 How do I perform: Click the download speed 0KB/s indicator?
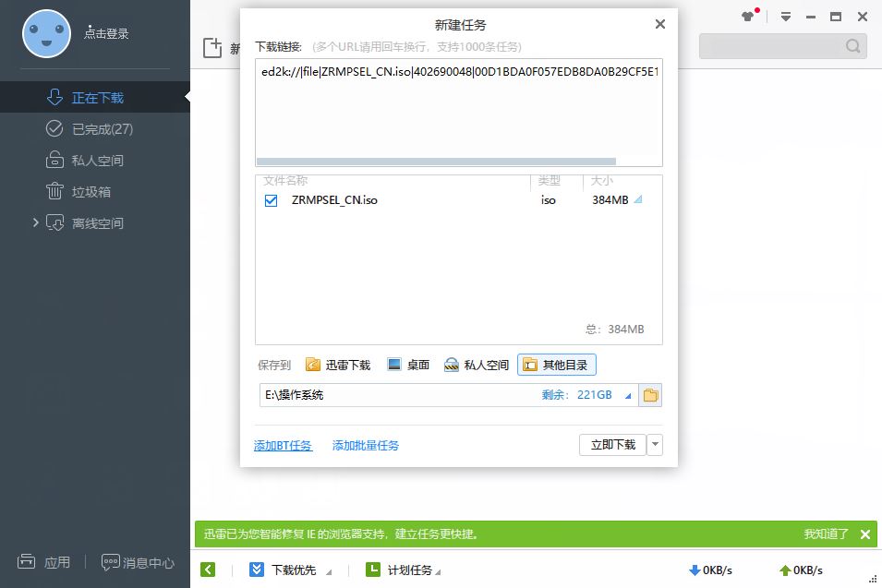[x=710, y=570]
